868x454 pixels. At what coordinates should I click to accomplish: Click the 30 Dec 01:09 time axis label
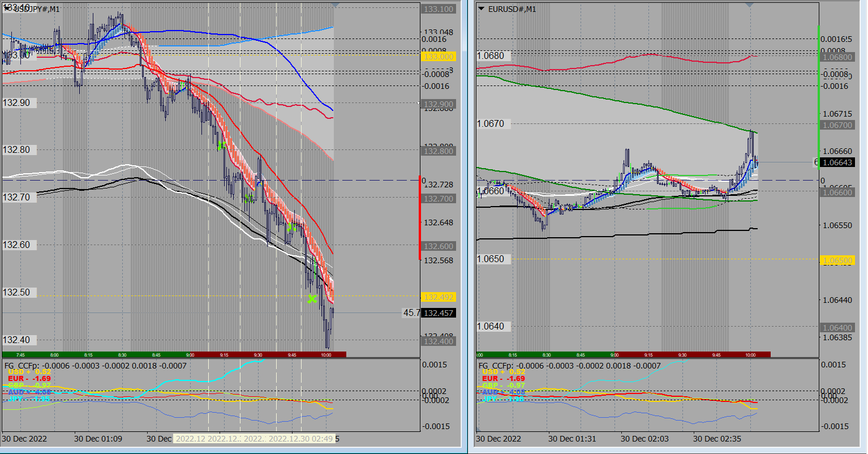(98, 439)
